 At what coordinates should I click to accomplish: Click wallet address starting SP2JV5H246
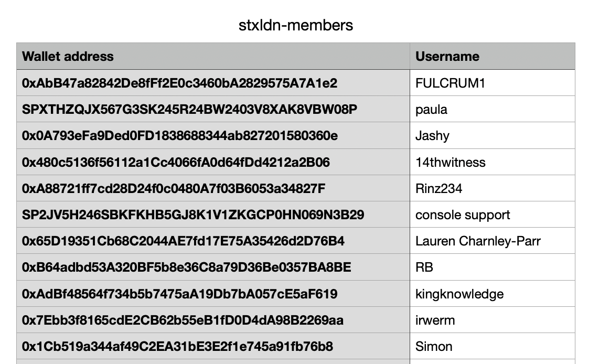tap(193, 215)
